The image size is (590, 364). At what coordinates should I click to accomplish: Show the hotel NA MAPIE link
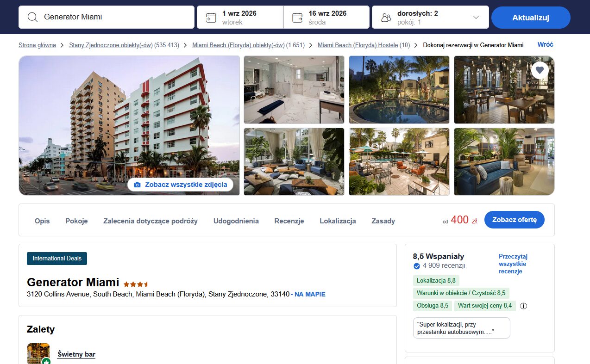click(x=310, y=294)
